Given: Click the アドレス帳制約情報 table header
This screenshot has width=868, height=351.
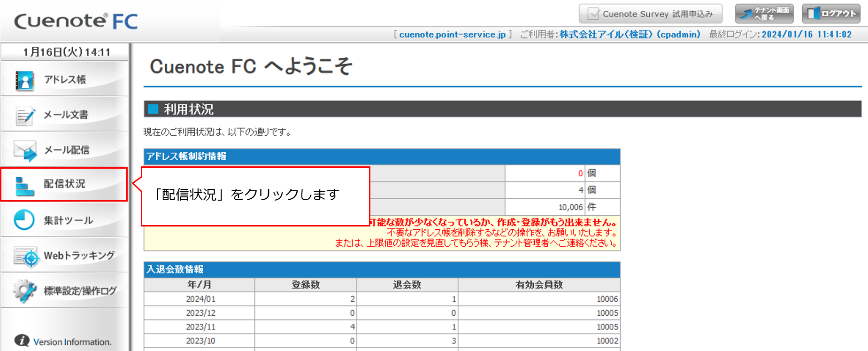Looking at the screenshot, I should 382,156.
